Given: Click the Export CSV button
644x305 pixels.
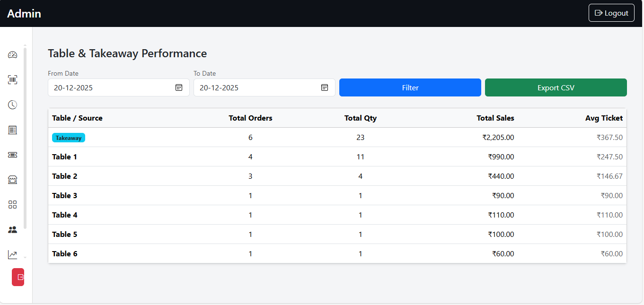Looking at the screenshot, I should [556, 87].
